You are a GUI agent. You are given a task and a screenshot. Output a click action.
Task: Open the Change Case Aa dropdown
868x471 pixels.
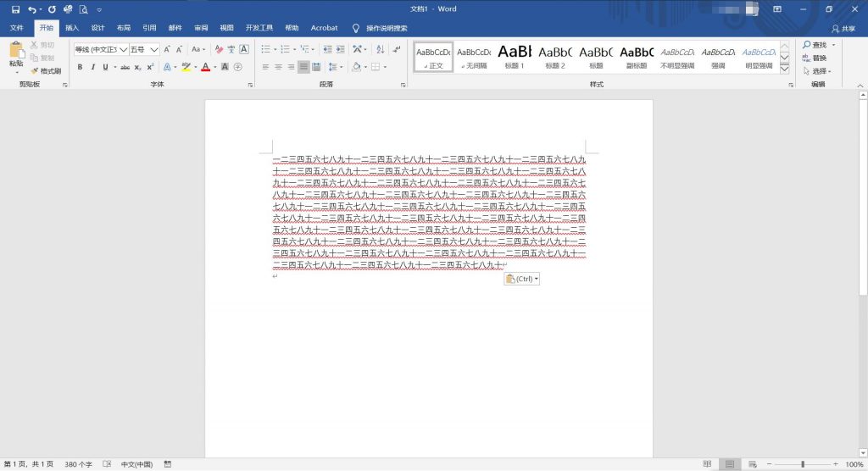click(198, 49)
